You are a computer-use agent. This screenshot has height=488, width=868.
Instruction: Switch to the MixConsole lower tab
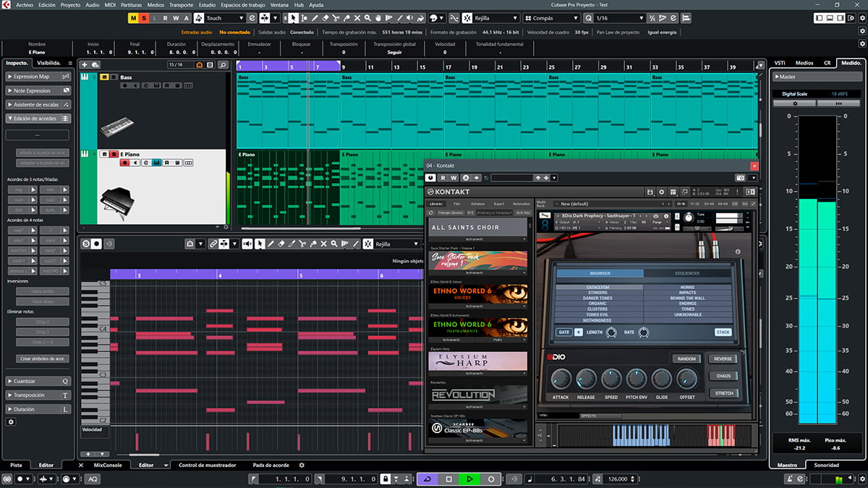point(109,465)
